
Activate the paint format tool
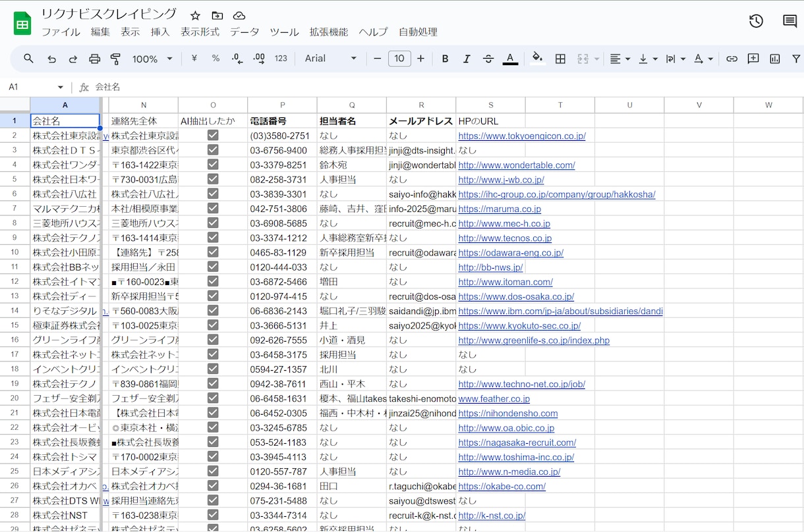116,59
